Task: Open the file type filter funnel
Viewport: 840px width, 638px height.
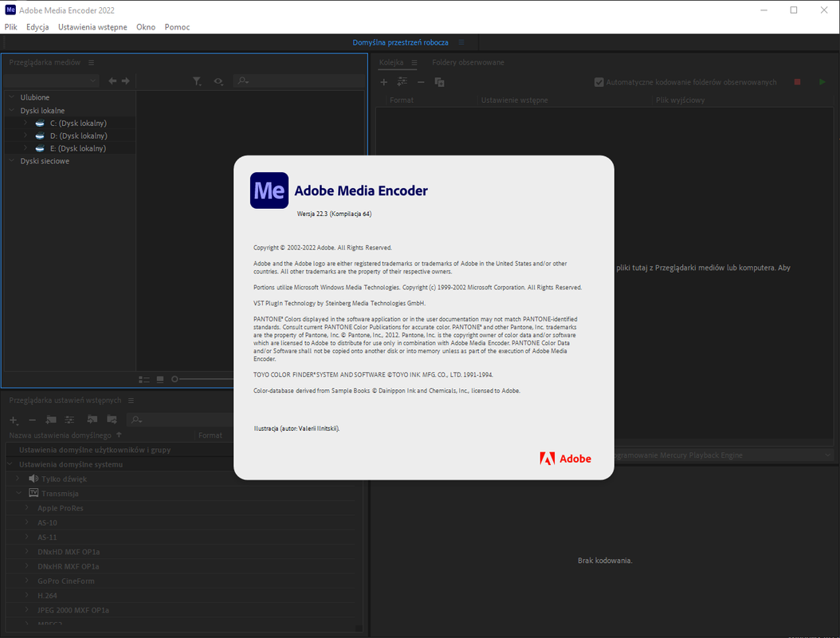Action: pyautogui.click(x=197, y=81)
